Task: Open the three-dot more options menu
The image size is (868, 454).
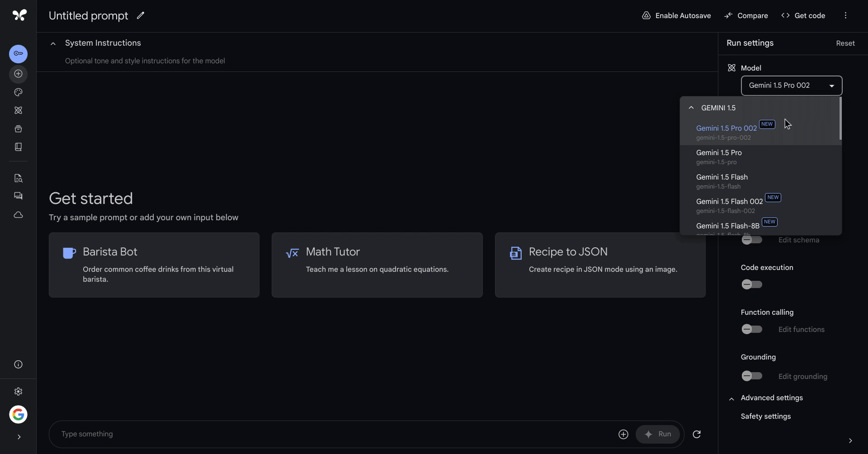Action: click(x=845, y=15)
